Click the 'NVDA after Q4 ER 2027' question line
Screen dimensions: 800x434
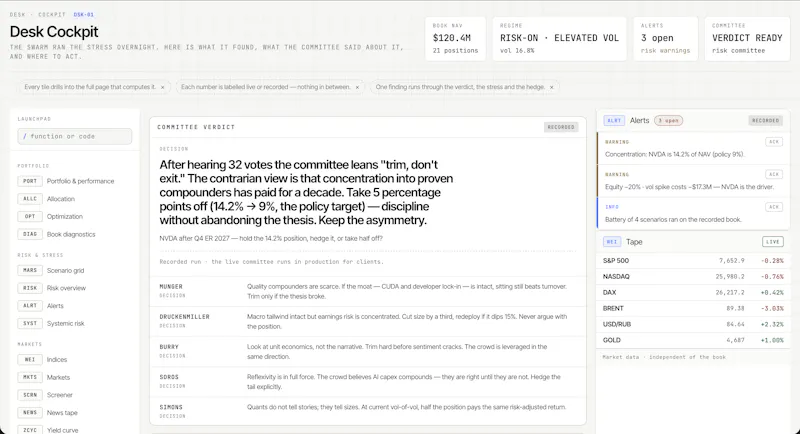click(x=271, y=238)
